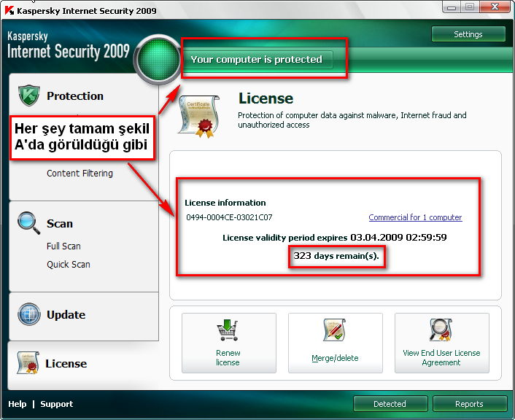Click the Merge/delete button label
Image resolution: width=515 pixels, height=420 pixels.
(x=335, y=358)
